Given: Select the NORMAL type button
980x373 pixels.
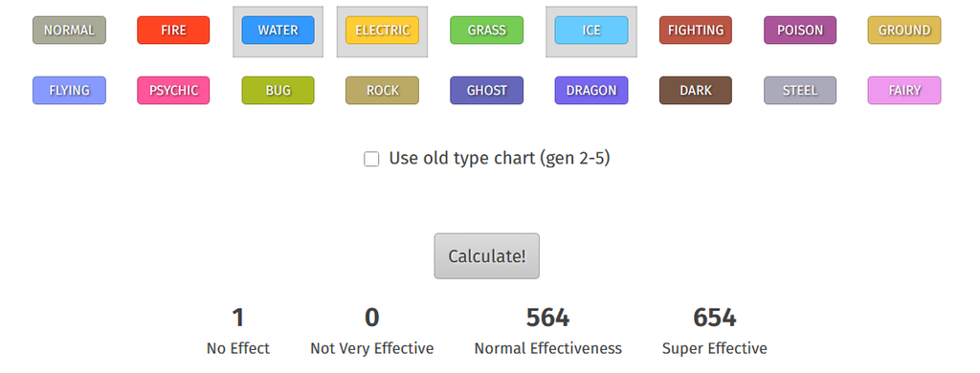Looking at the screenshot, I should 69,30.
